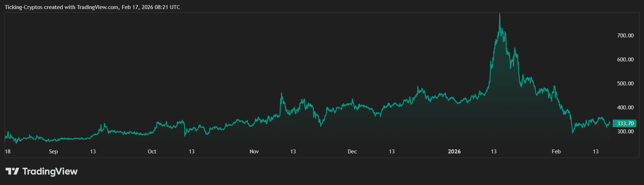Click the highest price peak on chart
644x185 pixels.
499,15
